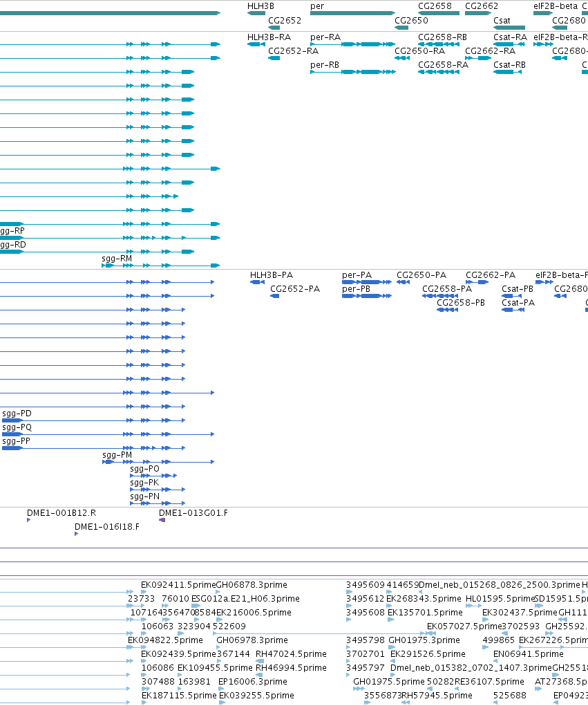Click the Csat-PA protein label
The height and width of the screenshot is (706, 588).
(518, 303)
